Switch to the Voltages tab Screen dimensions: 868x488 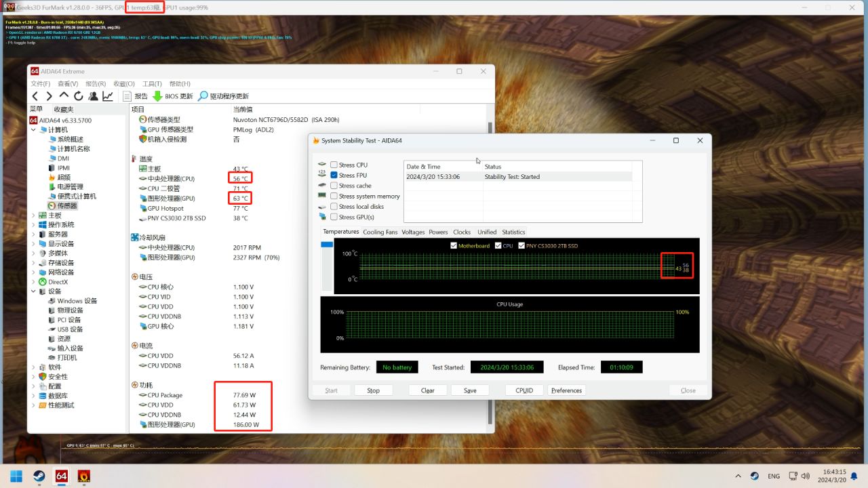pyautogui.click(x=413, y=232)
